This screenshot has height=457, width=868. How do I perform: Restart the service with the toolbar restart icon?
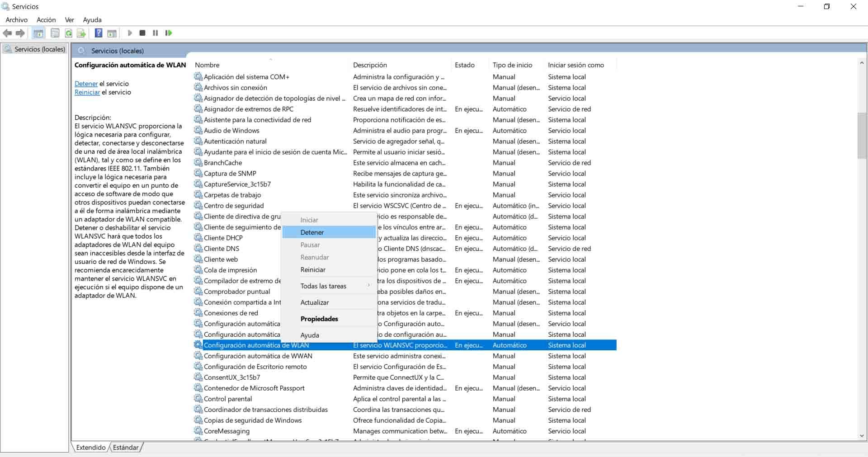pos(169,33)
